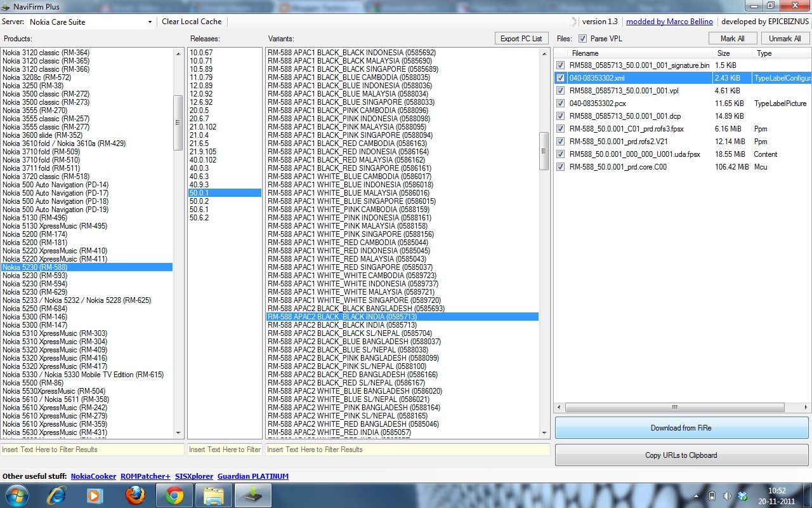Sort files by the Size column header

pyautogui.click(x=732, y=53)
